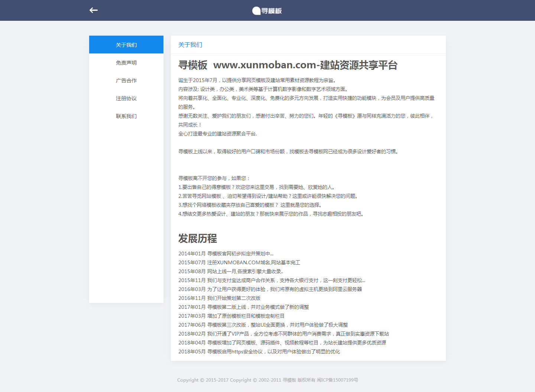Image resolution: width=535 pixels, height=392 pixels.
Task: Click the 2016年03月 阿里云服务器 entry
Action: 270,289
